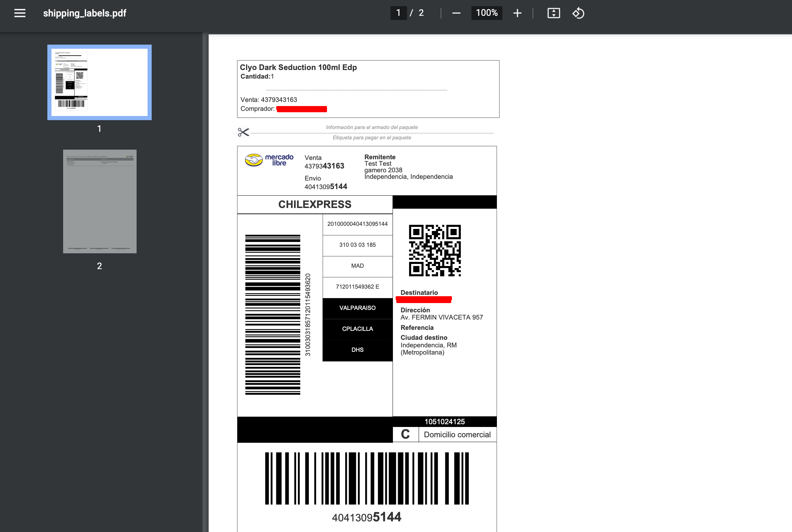Click the rotate counterclockwise icon
The image size is (792, 532).
click(578, 13)
